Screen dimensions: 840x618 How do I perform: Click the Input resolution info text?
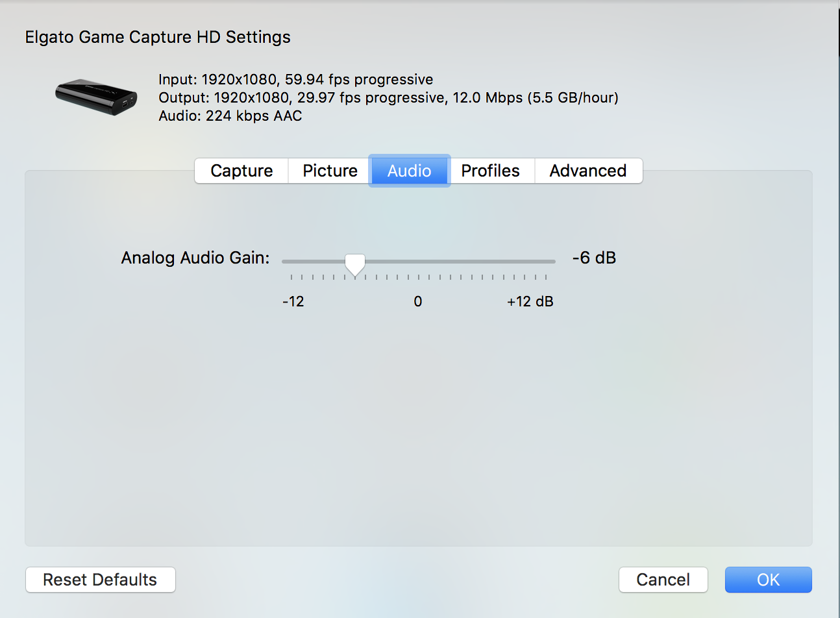click(295, 79)
